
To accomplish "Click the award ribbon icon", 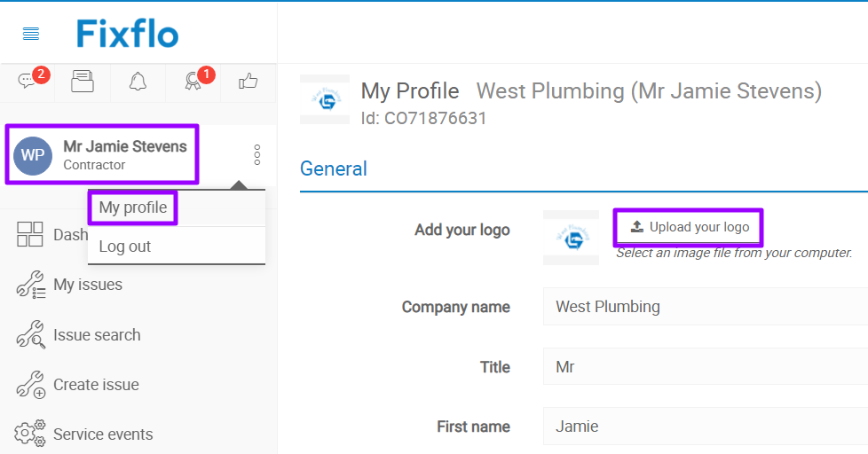I will [x=193, y=82].
